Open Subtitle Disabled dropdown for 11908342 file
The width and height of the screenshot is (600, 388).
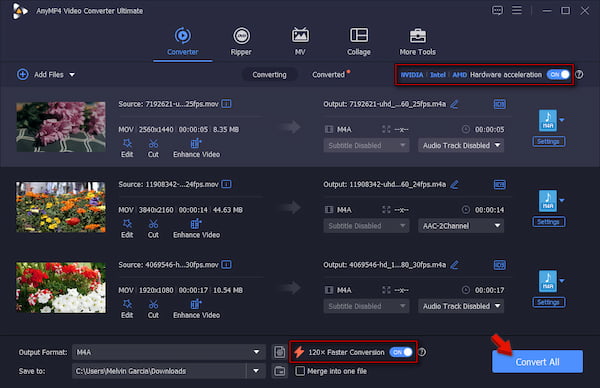[x=366, y=226]
